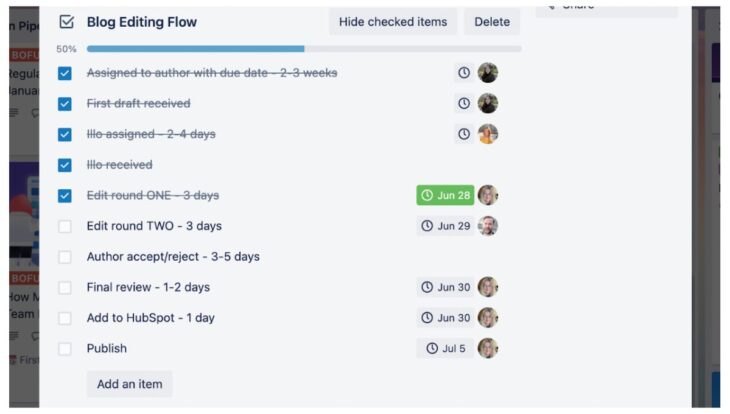Click member avatar on Edit round TWO row
The image size is (730, 414).
click(x=488, y=226)
